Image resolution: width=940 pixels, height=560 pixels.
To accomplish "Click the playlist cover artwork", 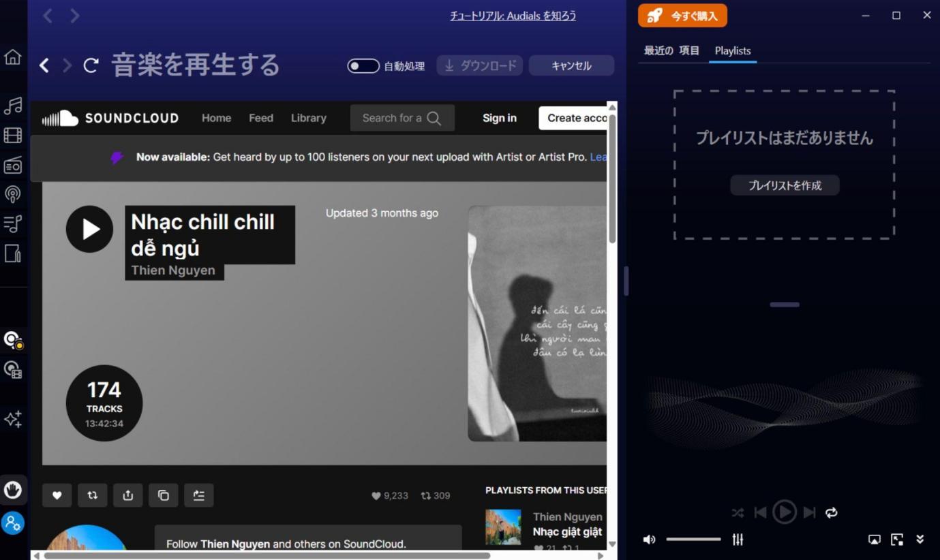I will (x=537, y=324).
